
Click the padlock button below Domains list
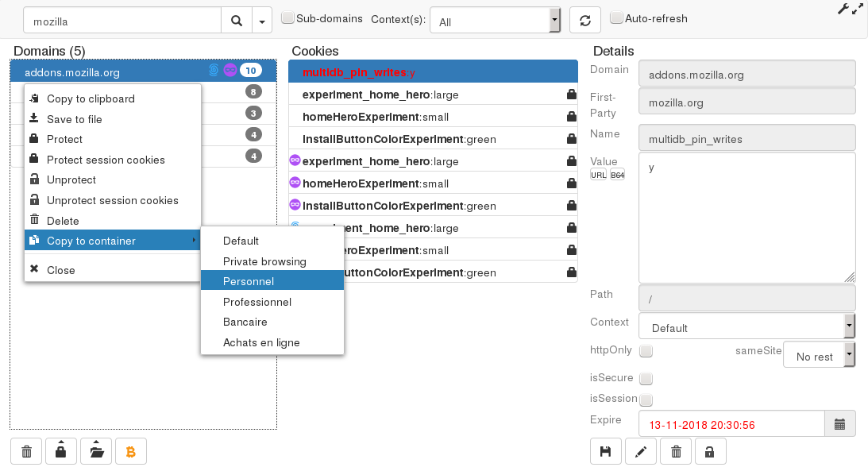click(61, 452)
